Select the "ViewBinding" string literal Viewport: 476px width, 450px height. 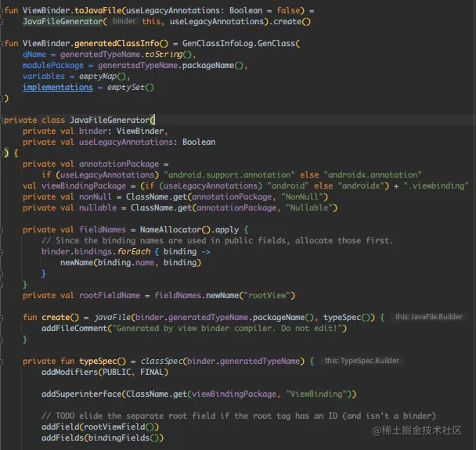(316, 394)
